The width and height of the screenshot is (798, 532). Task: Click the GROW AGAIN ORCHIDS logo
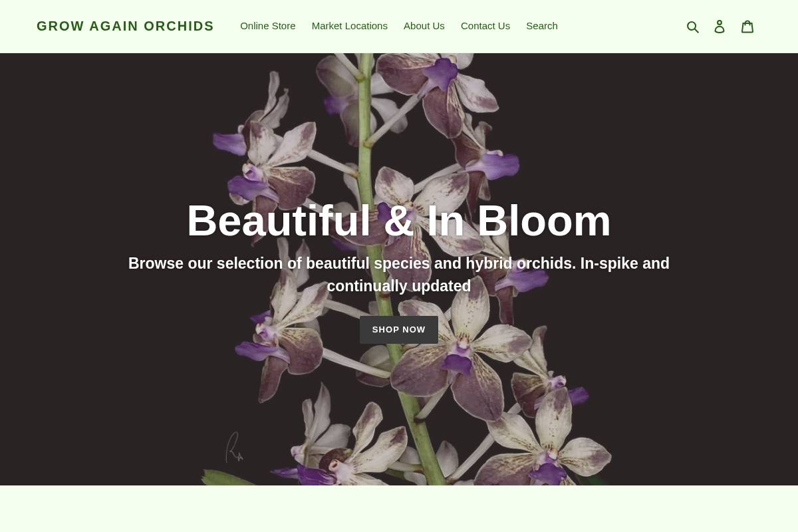coord(125,26)
